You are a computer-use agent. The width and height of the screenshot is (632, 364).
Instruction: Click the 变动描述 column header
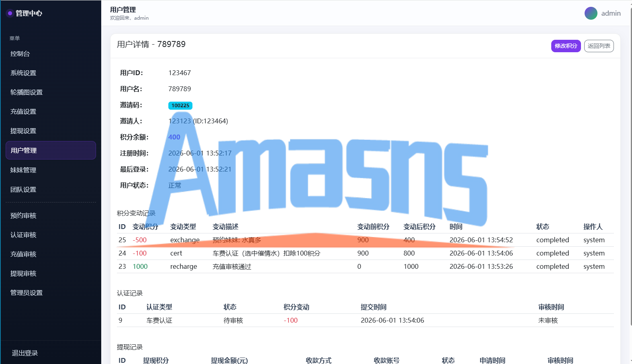(x=225, y=227)
